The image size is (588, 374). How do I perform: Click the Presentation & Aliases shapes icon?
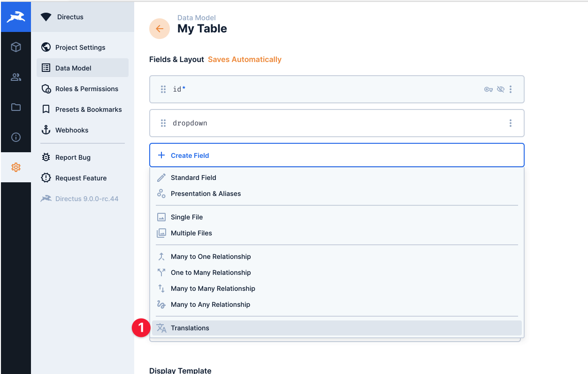tap(161, 194)
